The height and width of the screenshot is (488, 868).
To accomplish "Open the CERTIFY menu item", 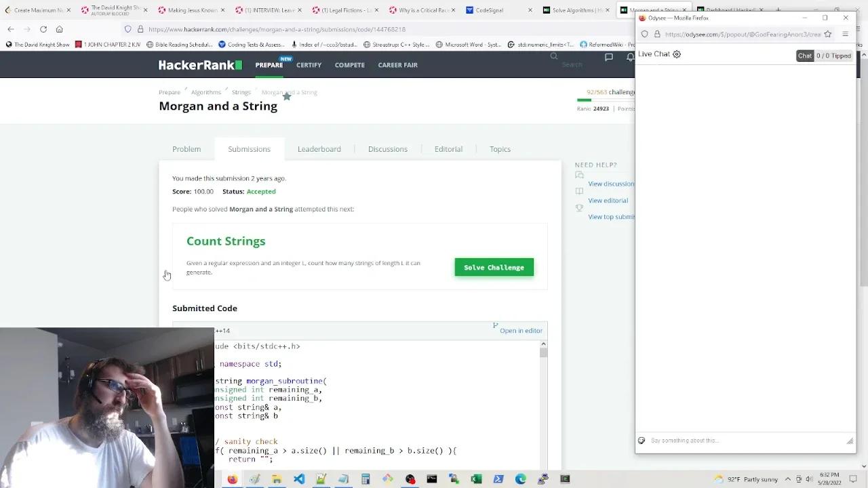I will (309, 65).
